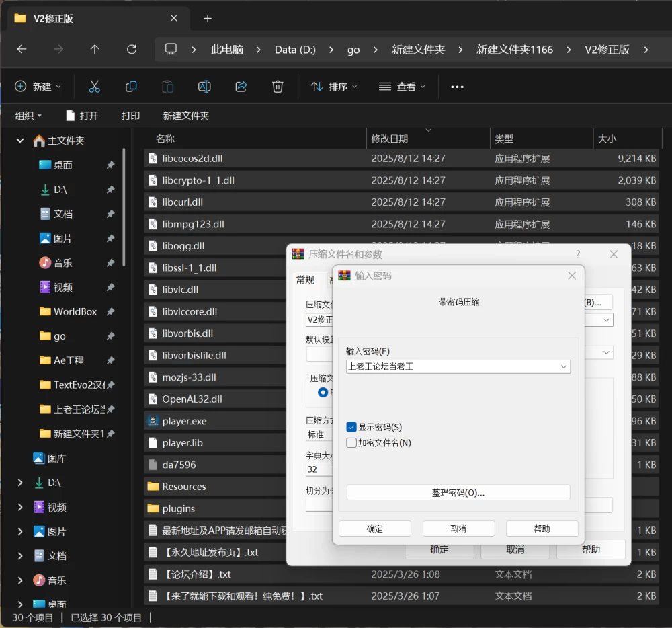672x628 pixels.
Task: Click 新建文件夹 in the command bar
Action: point(185,115)
